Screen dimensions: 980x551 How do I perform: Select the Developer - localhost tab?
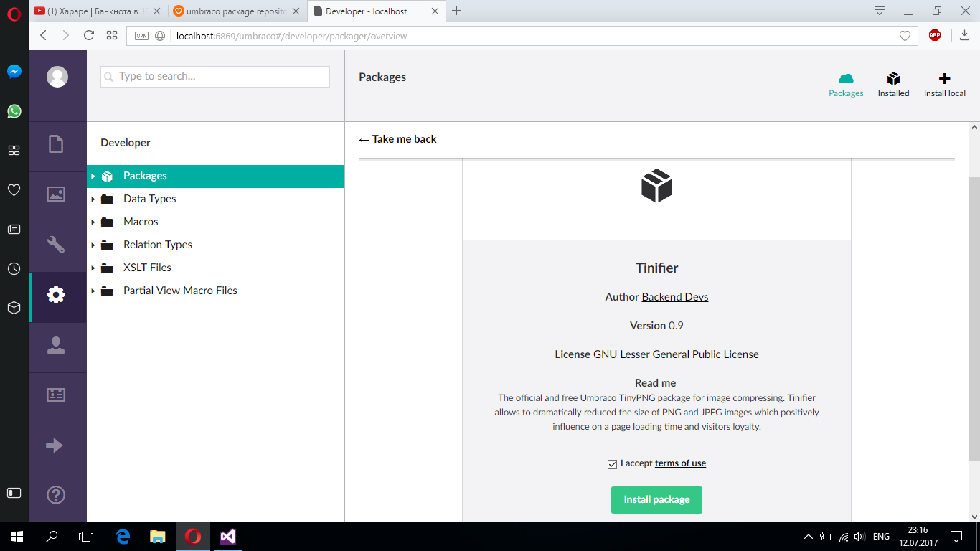tap(376, 11)
